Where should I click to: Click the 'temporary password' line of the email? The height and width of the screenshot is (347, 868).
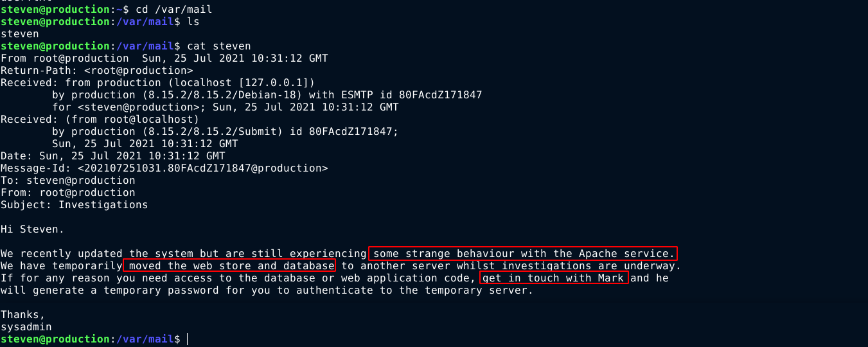tap(267, 290)
